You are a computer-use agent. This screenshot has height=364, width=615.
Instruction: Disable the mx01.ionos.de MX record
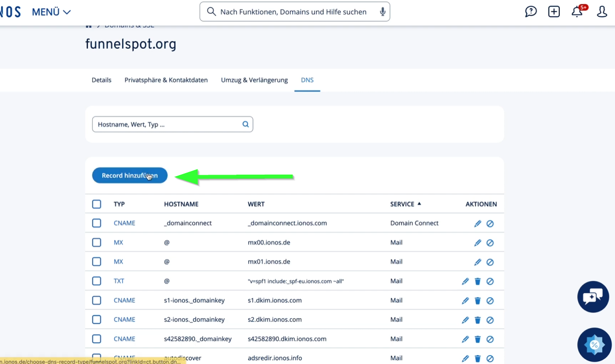point(490,262)
